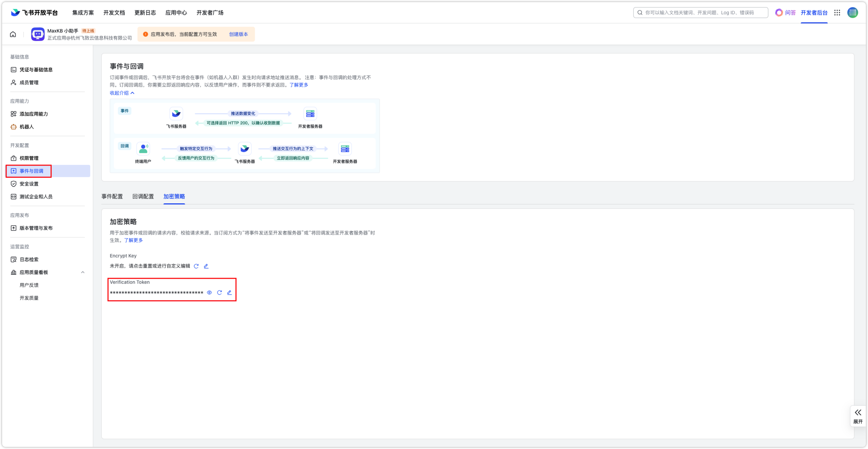Screen dimensions: 868x449
Task: Open 开发文档 in top navigation
Action: point(114,13)
